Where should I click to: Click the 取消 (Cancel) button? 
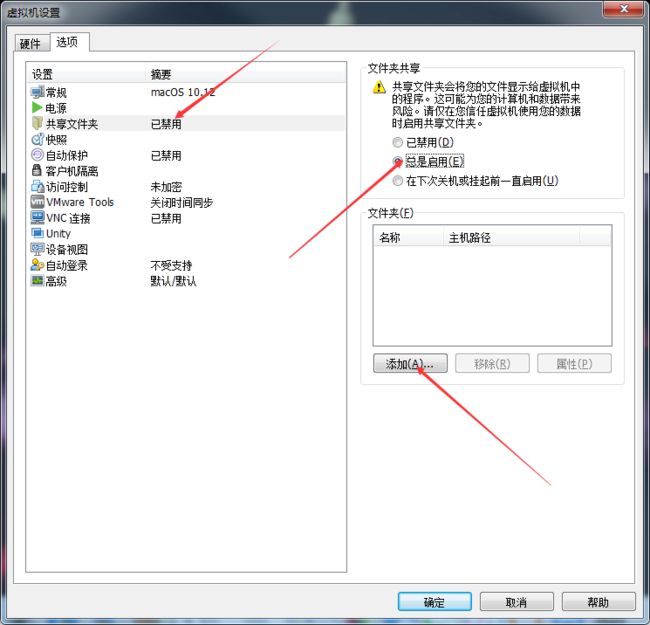[x=517, y=601]
